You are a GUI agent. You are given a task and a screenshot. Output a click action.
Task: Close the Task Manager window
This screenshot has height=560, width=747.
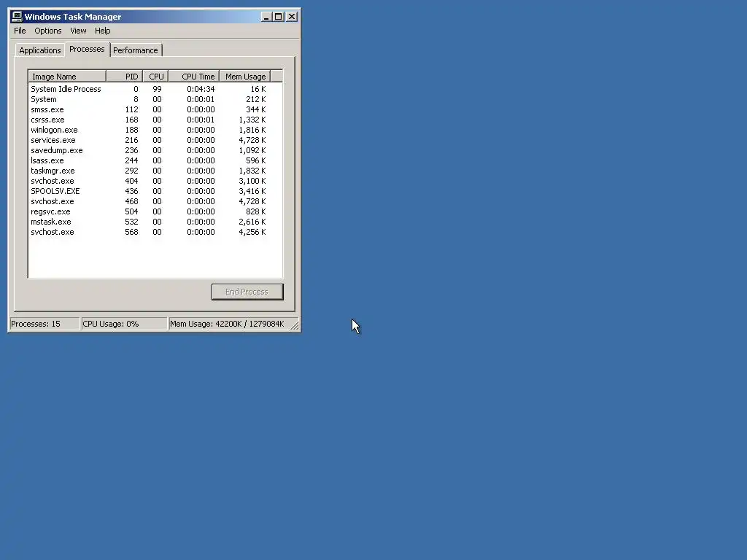[x=292, y=17]
